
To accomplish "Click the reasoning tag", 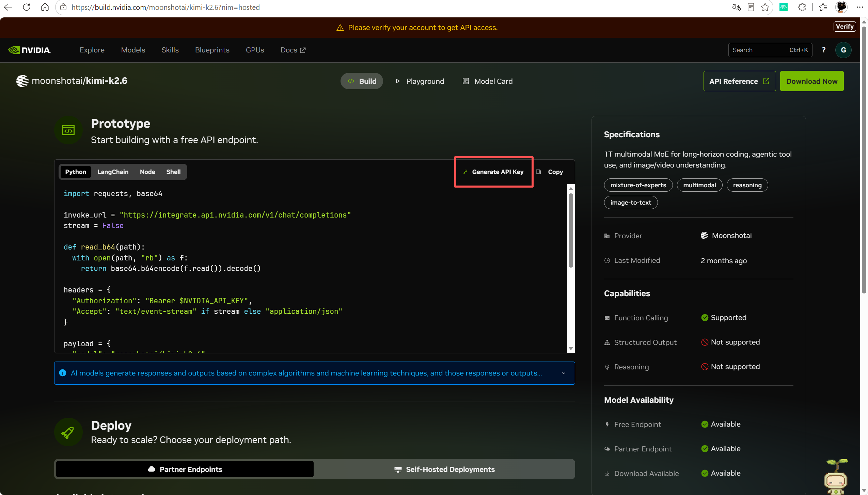I will pos(747,185).
